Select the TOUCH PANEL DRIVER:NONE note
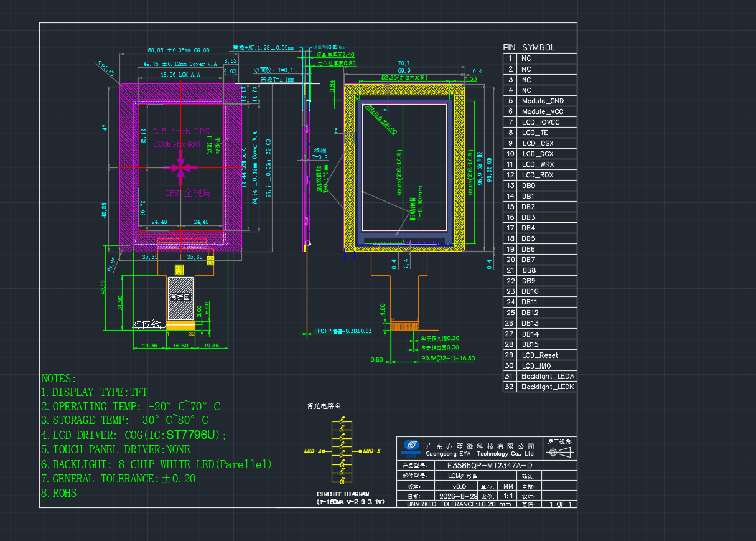 (x=116, y=449)
